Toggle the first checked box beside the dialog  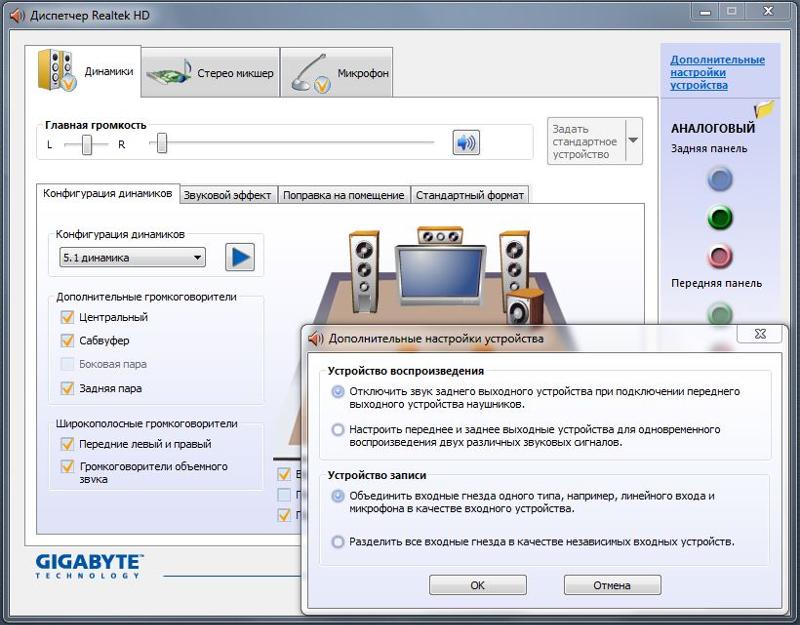[x=284, y=474]
